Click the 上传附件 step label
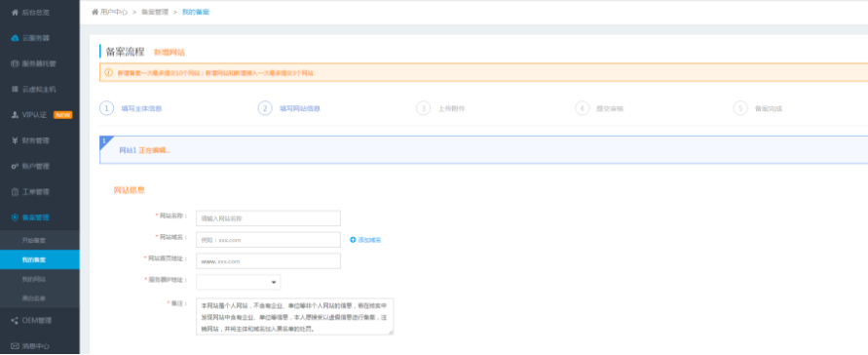The width and height of the screenshot is (868, 355). 452,108
